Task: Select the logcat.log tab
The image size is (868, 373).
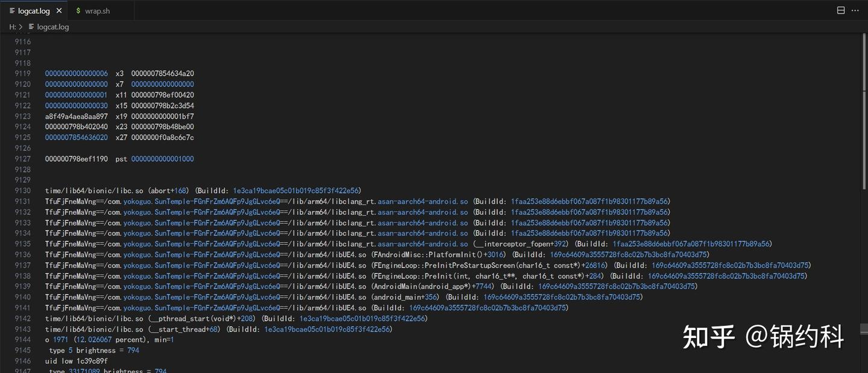Action: (33, 10)
